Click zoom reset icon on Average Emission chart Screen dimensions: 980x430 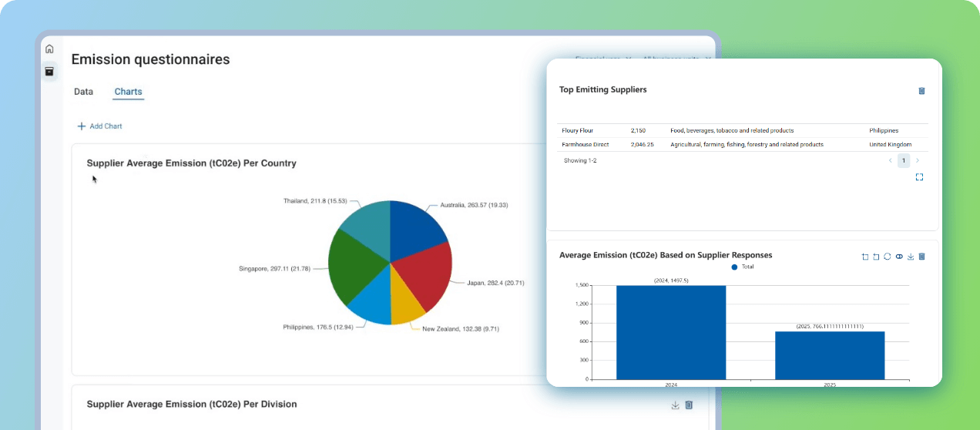(876, 257)
